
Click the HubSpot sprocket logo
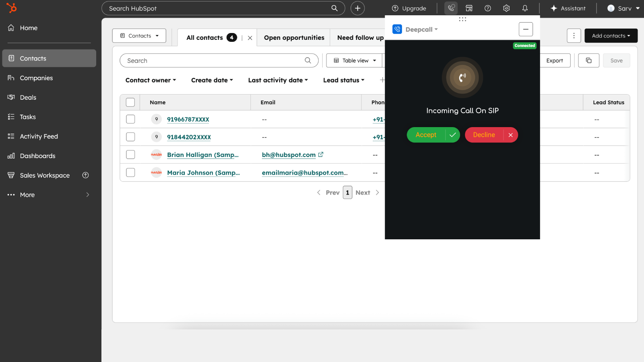pos(12,8)
